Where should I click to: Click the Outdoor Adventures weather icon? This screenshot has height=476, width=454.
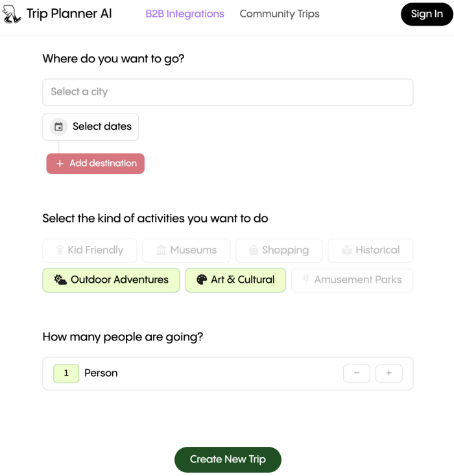coord(60,280)
